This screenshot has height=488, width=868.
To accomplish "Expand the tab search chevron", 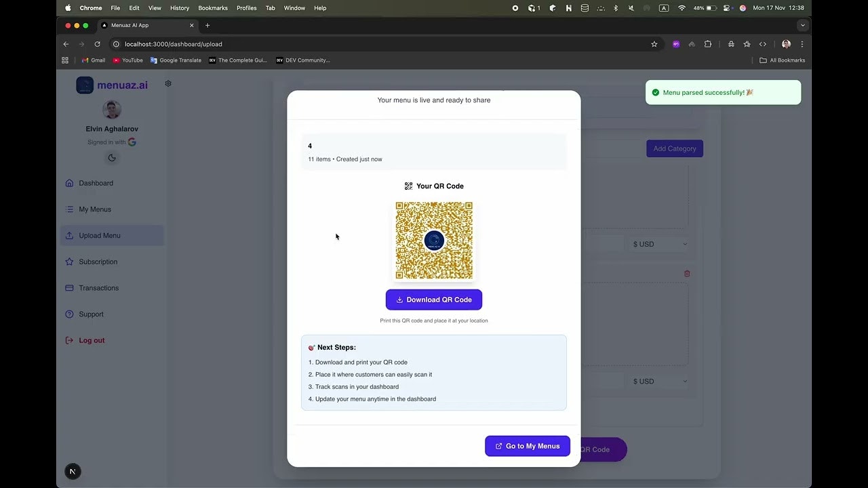I will 803,25.
